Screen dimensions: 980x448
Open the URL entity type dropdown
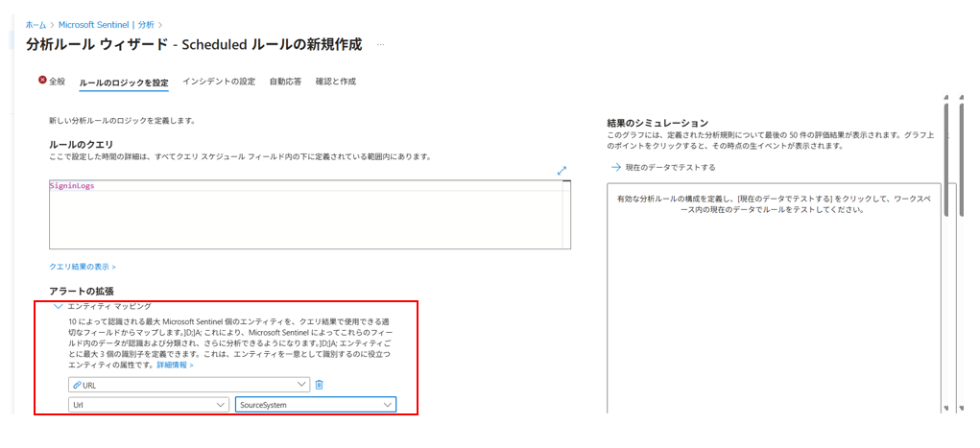click(189, 385)
